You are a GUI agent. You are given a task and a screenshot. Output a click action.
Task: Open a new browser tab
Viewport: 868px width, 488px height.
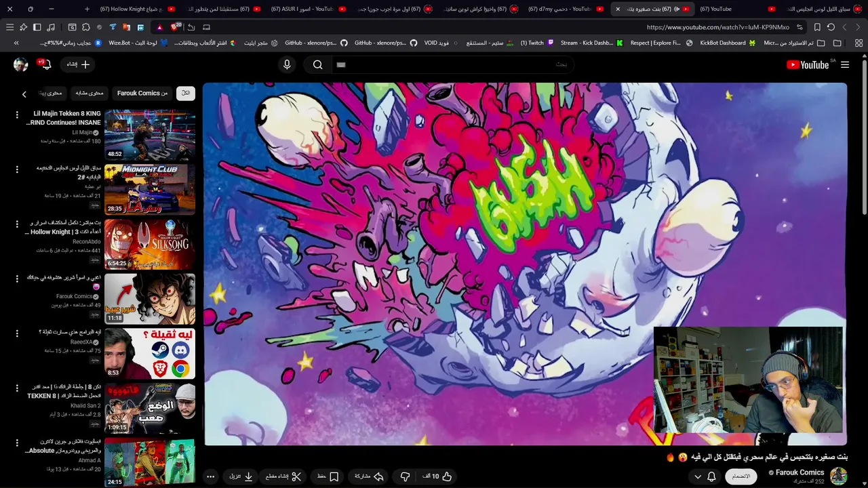(87, 9)
